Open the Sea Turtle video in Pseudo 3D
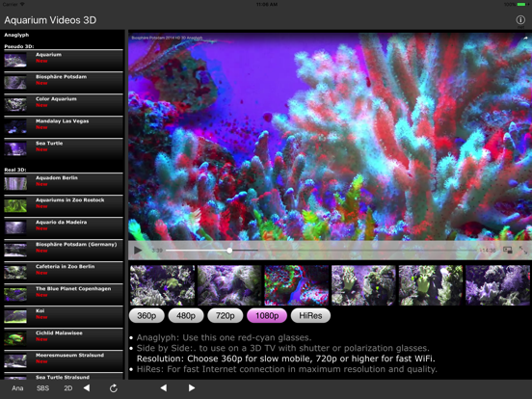The image size is (532, 399). click(64, 148)
